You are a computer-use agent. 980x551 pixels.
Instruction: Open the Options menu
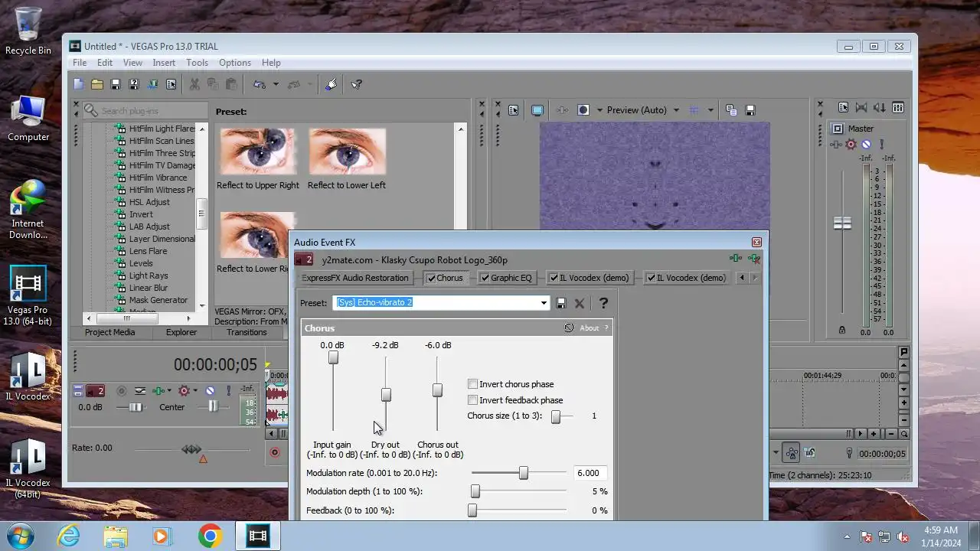pyautogui.click(x=235, y=63)
